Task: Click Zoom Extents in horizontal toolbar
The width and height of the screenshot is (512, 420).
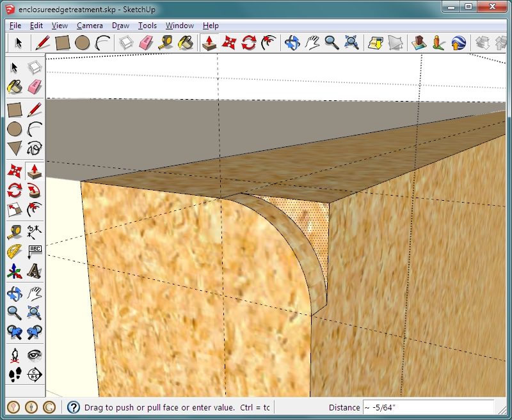Action: point(351,43)
